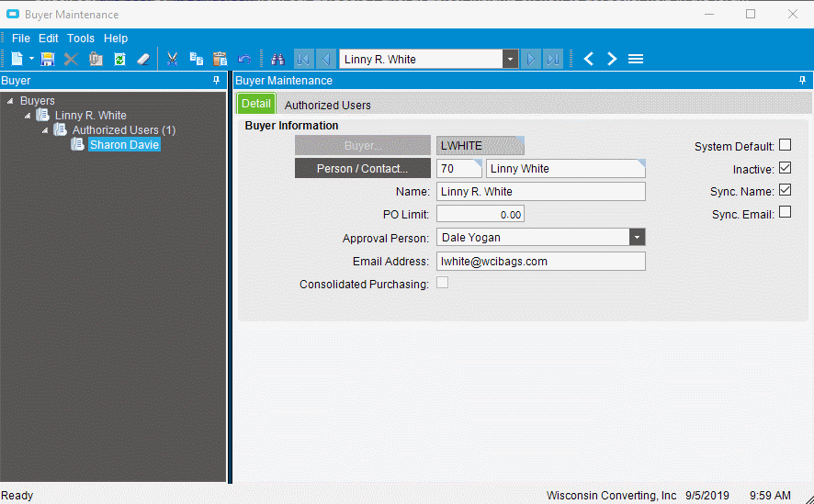The width and height of the screenshot is (814, 504).
Task: Pin the Buyer Maintenance panel
Action: tap(803, 81)
